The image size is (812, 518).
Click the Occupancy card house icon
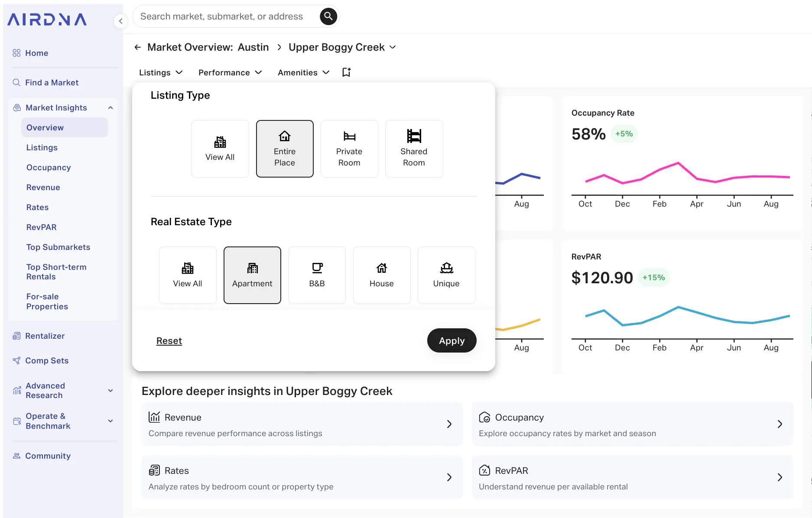[484, 417]
